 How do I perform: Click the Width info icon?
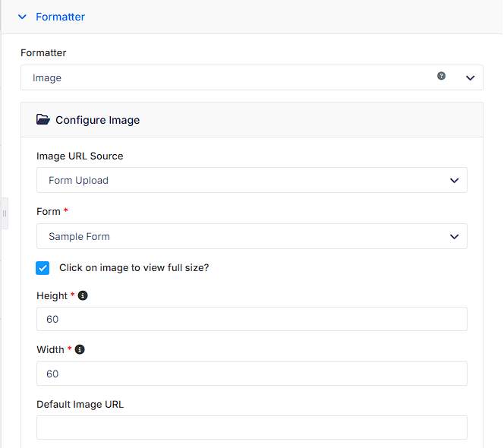click(80, 349)
